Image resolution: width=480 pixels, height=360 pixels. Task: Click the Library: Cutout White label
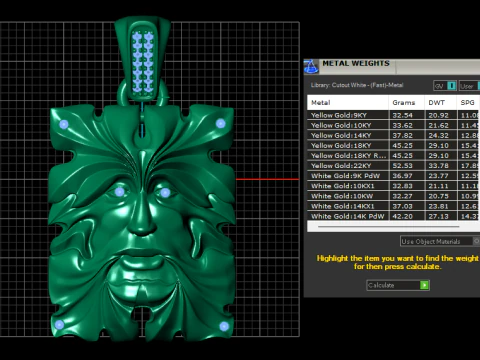[357, 85]
